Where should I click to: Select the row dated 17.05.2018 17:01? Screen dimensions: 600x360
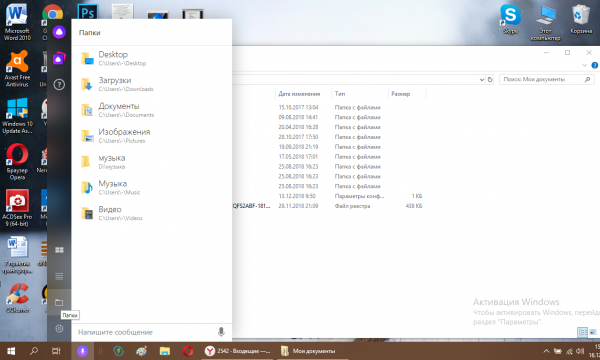point(329,157)
